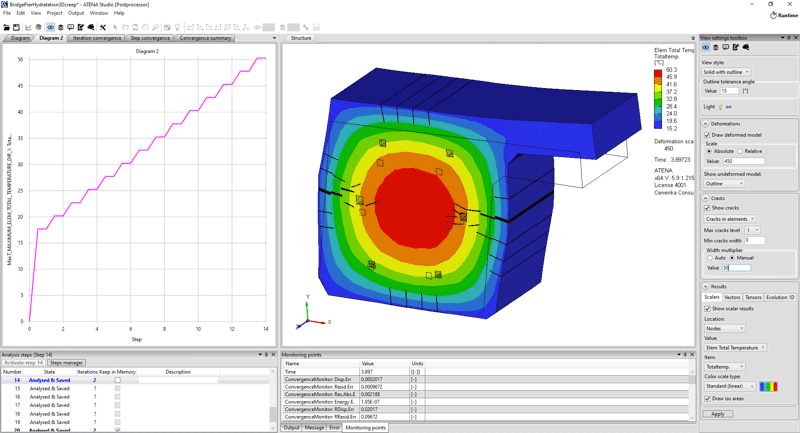Select Manual width multiplier radio
This screenshot has height=433, width=800.
[x=732, y=258]
